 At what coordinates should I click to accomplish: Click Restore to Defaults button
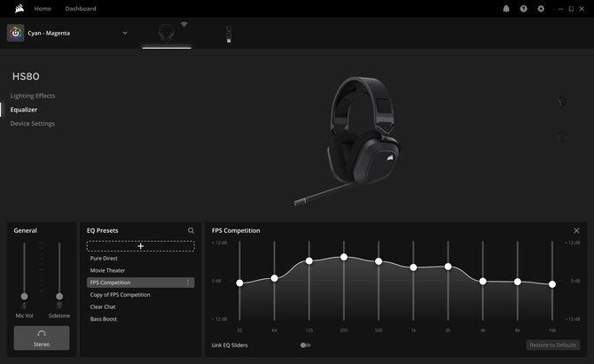[x=552, y=345]
